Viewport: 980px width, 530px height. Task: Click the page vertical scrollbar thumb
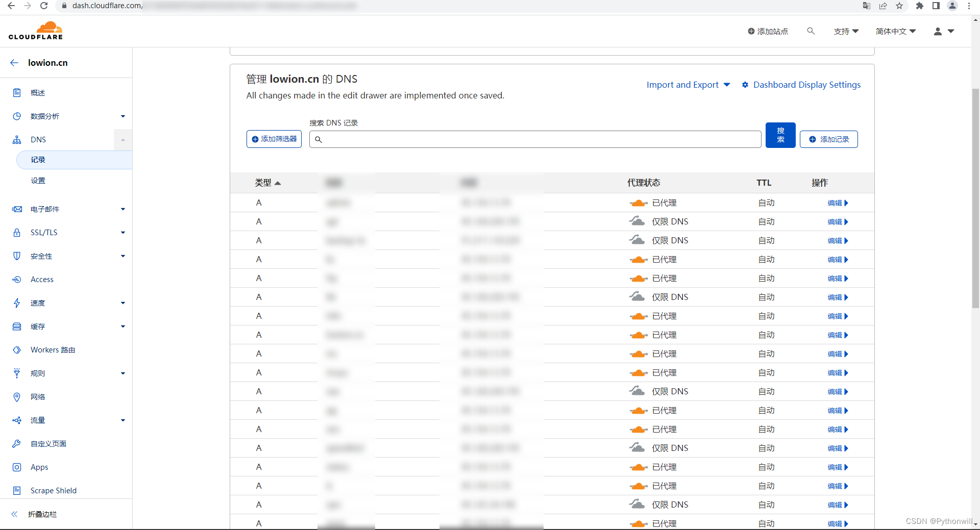975,198
